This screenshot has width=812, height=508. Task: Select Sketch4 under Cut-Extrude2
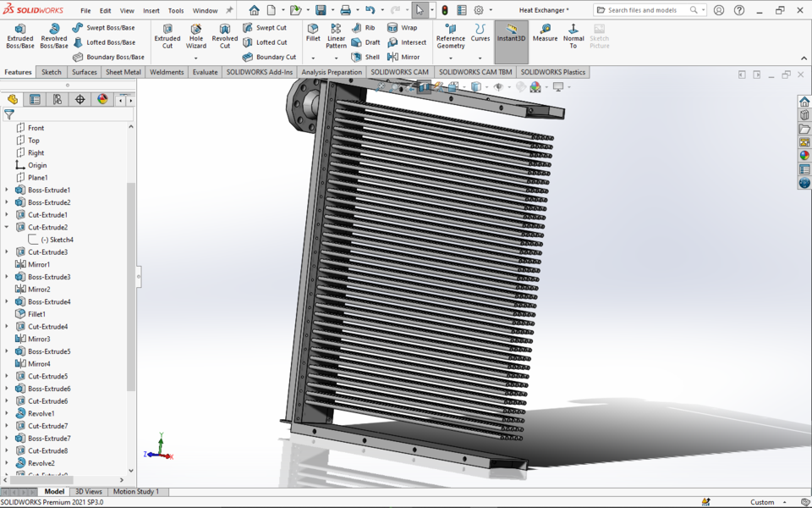(x=56, y=239)
